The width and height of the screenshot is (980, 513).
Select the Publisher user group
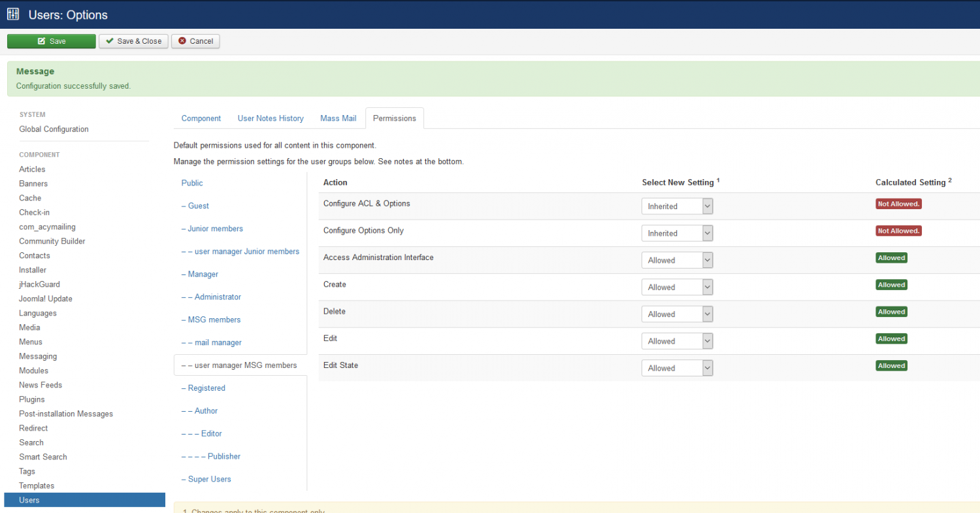pyautogui.click(x=211, y=456)
